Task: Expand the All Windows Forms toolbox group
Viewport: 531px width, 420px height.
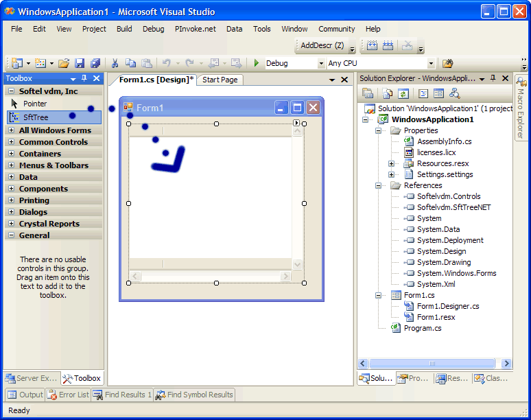Action: pos(12,130)
